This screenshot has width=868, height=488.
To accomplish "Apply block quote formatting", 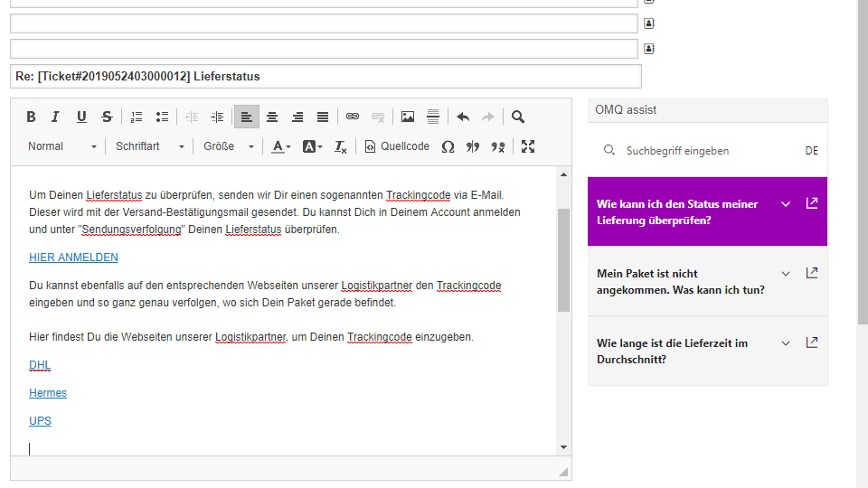I will tap(473, 146).
